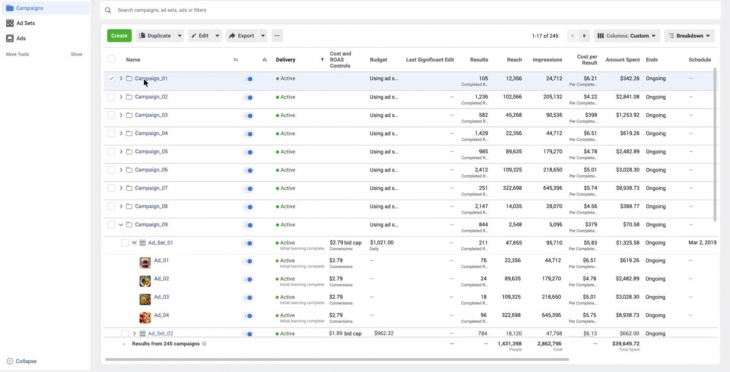Image resolution: width=730 pixels, height=372 pixels.
Task: Toggle off Ad_Set_01 switch
Action: pyautogui.click(x=248, y=243)
